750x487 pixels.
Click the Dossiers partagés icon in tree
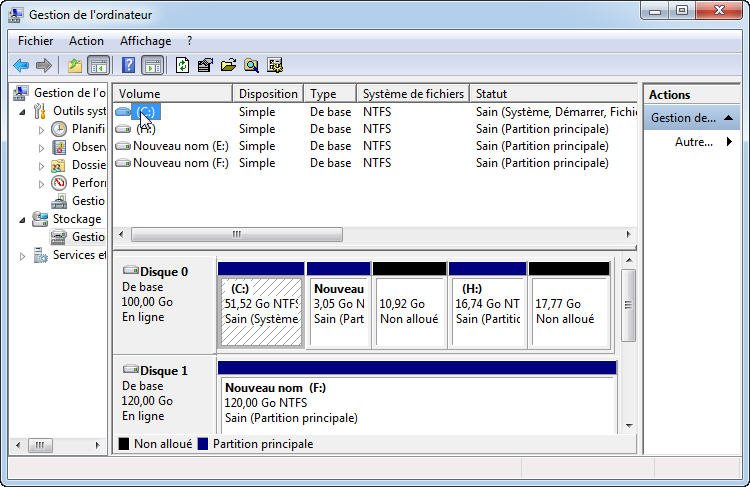point(58,166)
